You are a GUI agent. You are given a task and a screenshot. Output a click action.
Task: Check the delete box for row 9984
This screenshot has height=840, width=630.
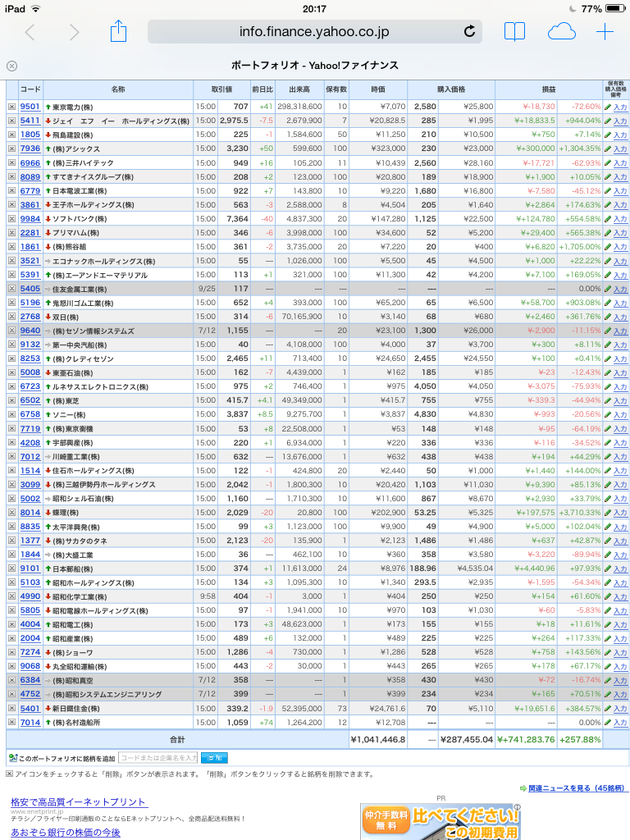click(x=11, y=218)
